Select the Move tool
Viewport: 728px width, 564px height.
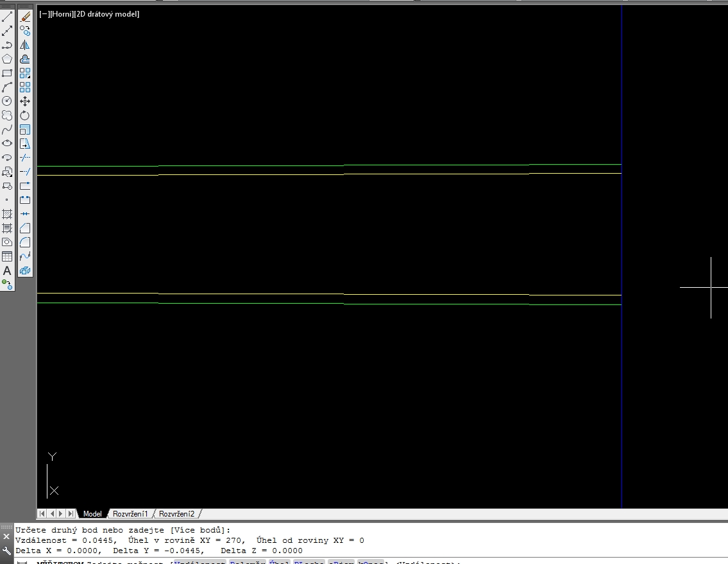tap(25, 101)
